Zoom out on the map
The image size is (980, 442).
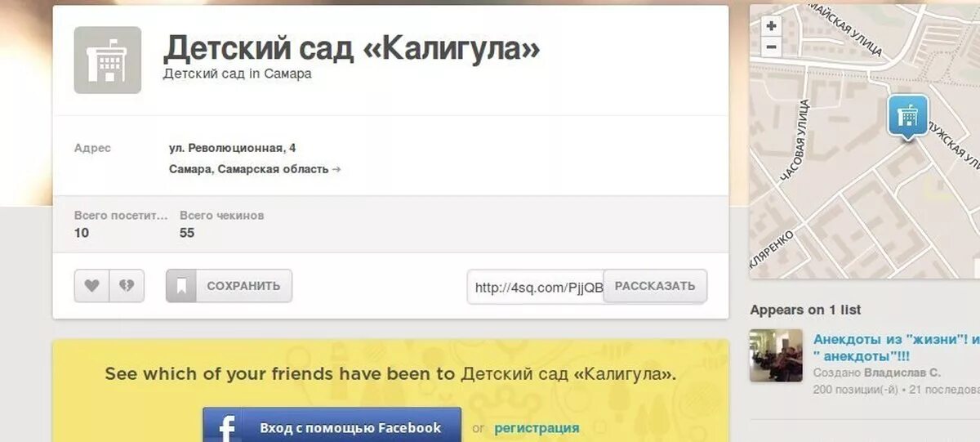771,47
